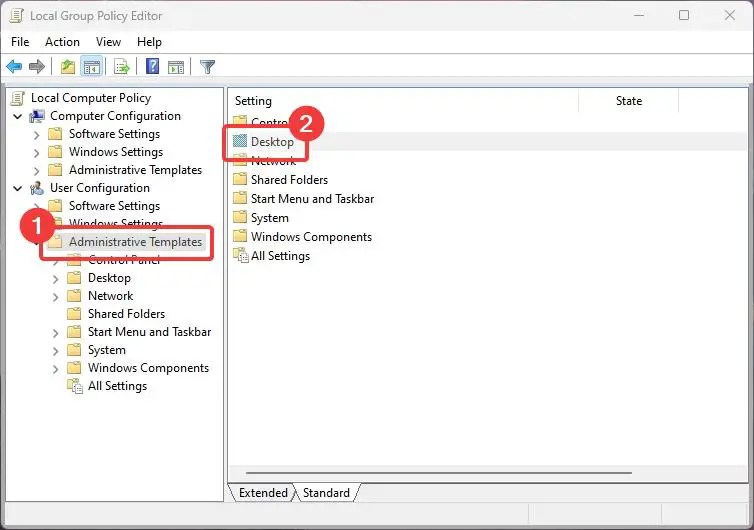Click the blue Help question mark icon
Screen dimensions: 754x530
point(152,66)
